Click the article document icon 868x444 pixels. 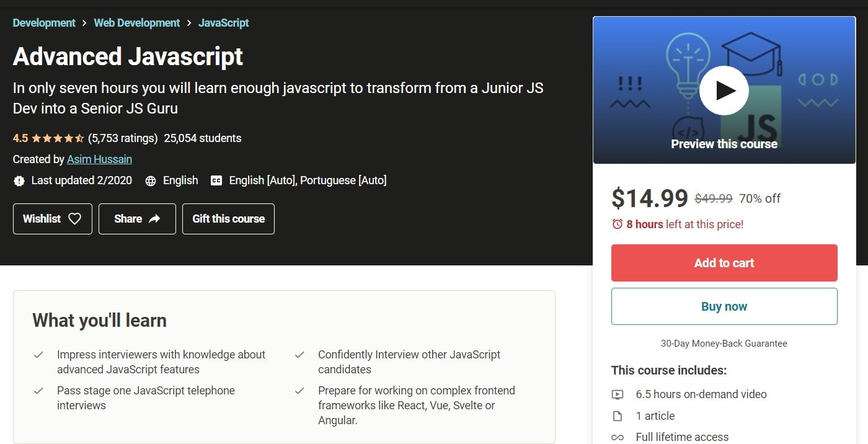618,415
